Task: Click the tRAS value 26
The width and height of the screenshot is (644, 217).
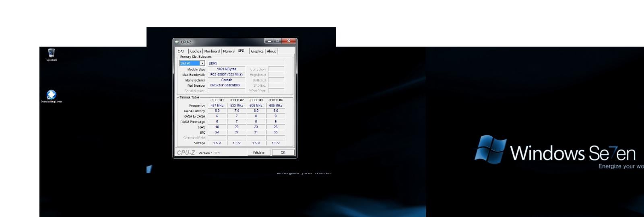Action: click(x=276, y=127)
